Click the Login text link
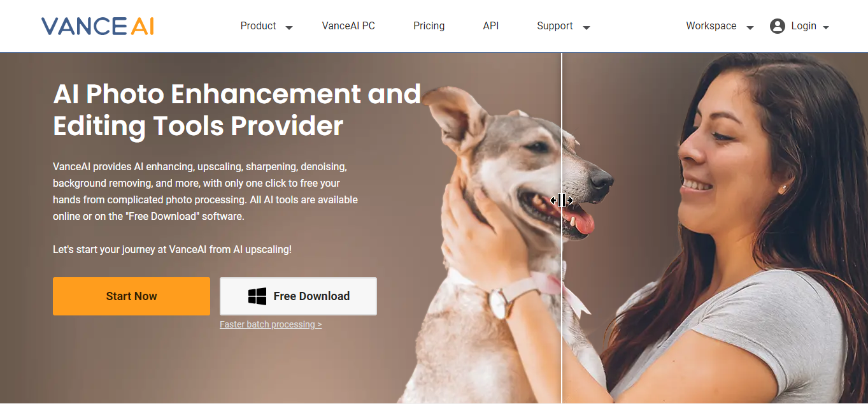Screen dimensions: 868x404 (804, 26)
